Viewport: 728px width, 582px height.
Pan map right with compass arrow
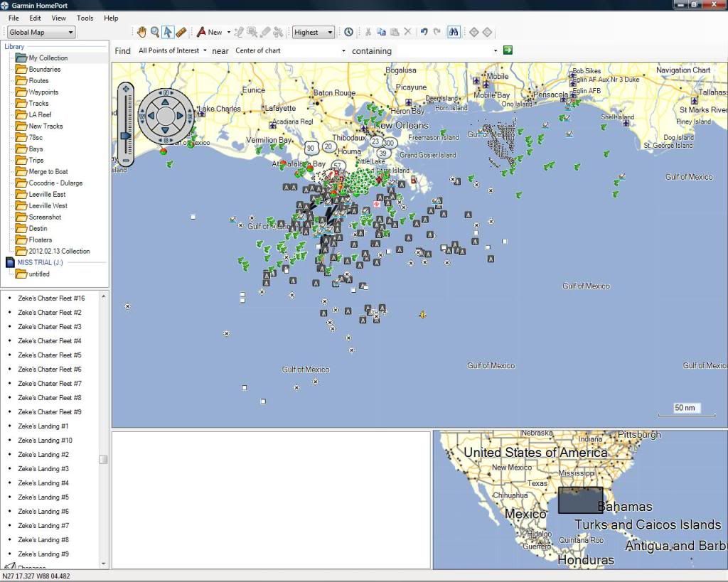[180, 116]
